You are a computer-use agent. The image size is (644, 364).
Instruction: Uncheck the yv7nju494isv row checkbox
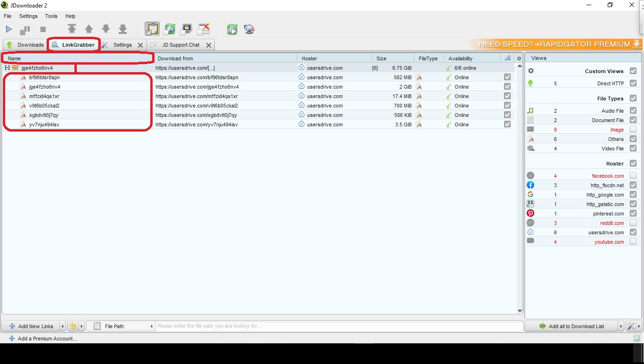507,124
